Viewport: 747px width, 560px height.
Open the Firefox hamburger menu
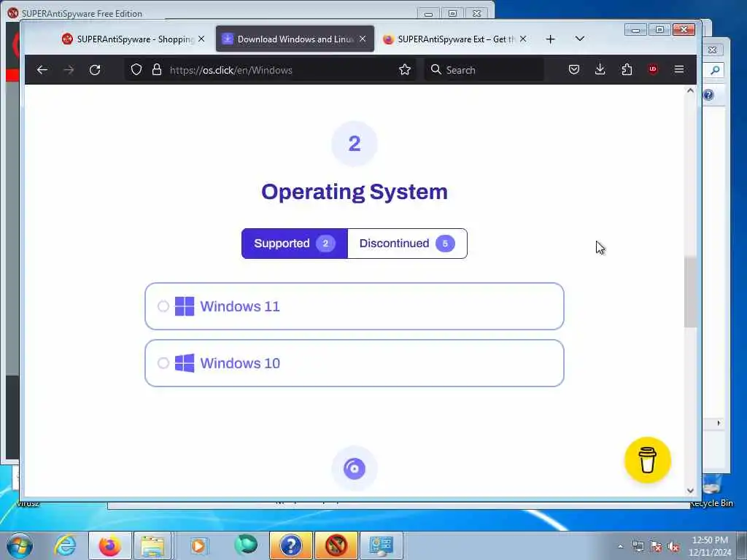click(679, 70)
